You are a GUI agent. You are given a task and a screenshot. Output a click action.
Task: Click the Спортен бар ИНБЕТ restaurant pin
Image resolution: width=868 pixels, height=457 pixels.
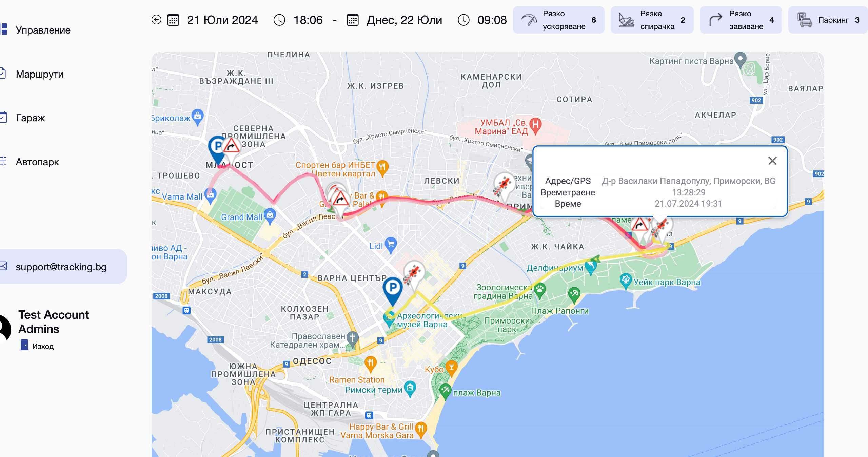coord(382,168)
